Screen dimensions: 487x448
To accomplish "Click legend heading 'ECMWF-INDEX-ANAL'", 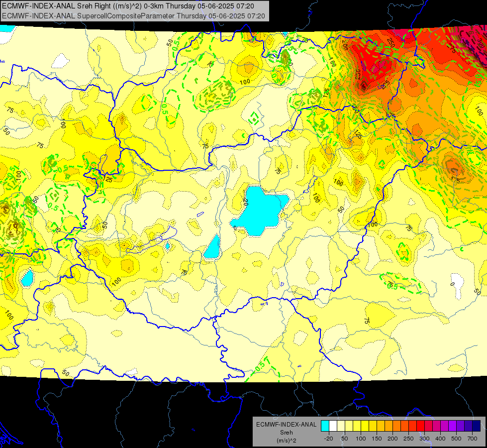I will click(x=286, y=425).
